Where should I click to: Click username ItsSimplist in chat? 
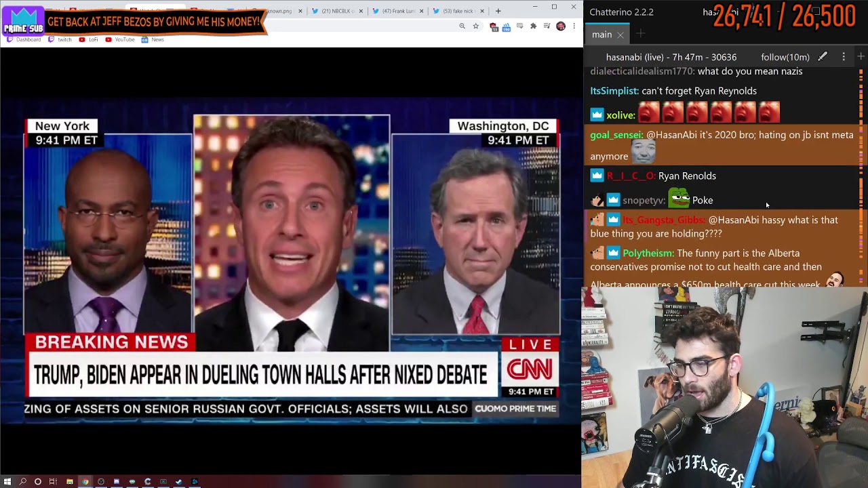point(614,91)
